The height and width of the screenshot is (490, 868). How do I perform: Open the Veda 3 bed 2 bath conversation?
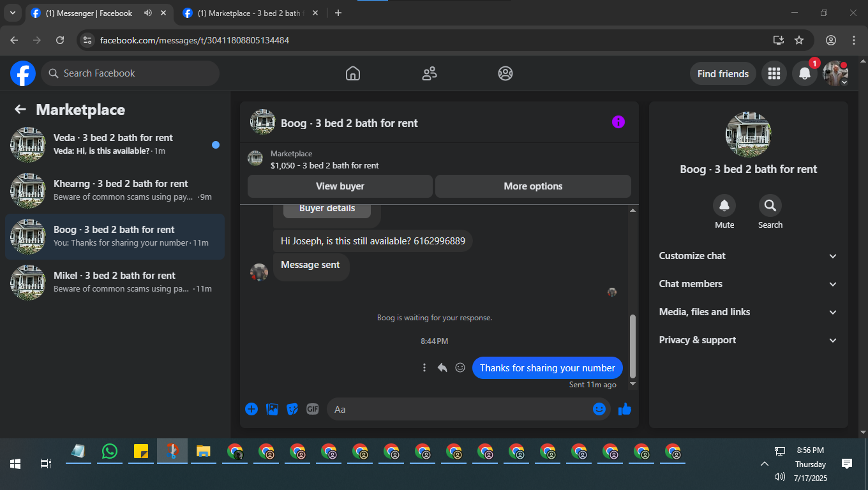pyautogui.click(x=115, y=144)
